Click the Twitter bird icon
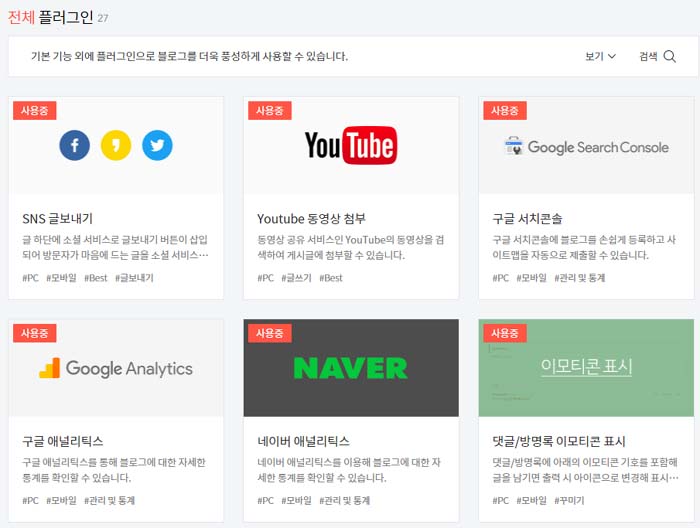700x528 pixels. (157, 146)
